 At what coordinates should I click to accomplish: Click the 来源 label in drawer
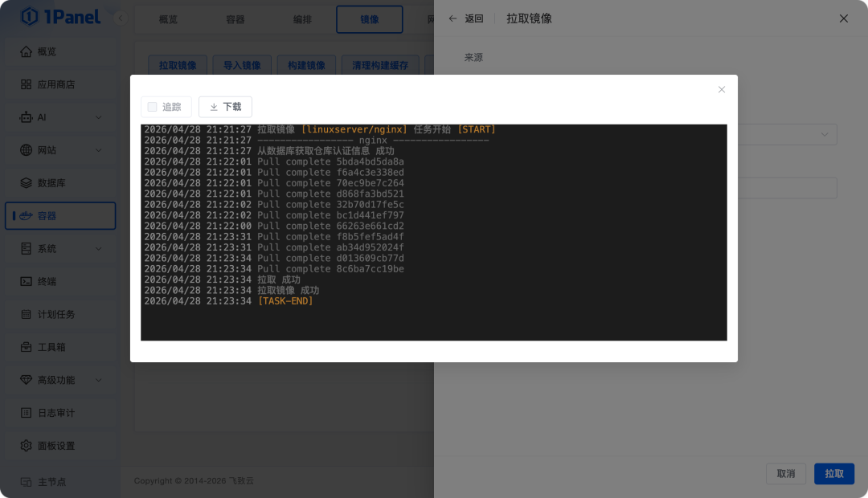473,58
